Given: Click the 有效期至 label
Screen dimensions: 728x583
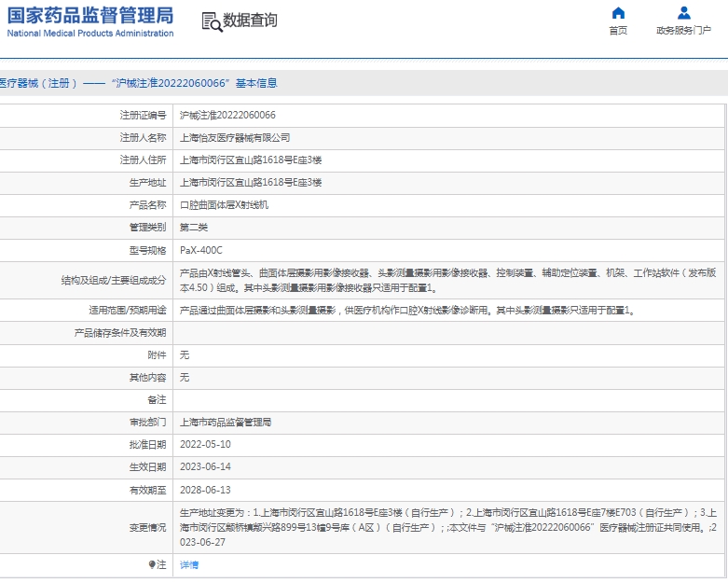Looking at the screenshot, I should coord(147,490).
